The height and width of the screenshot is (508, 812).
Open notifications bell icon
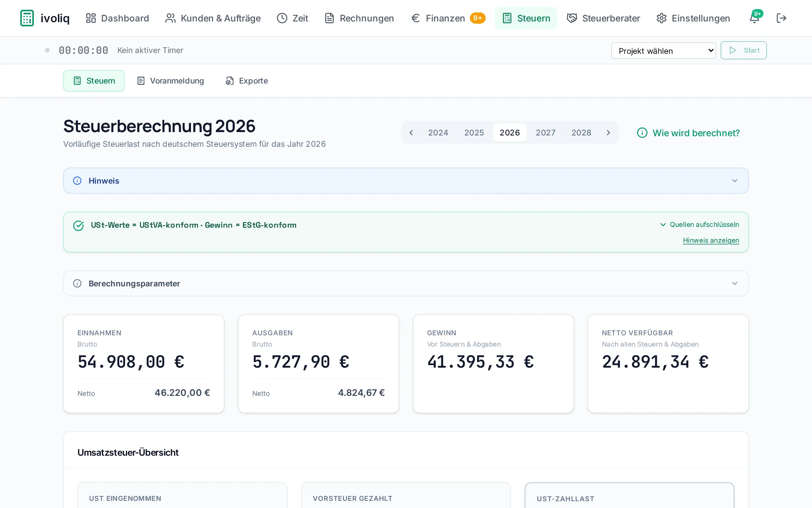[x=754, y=18]
